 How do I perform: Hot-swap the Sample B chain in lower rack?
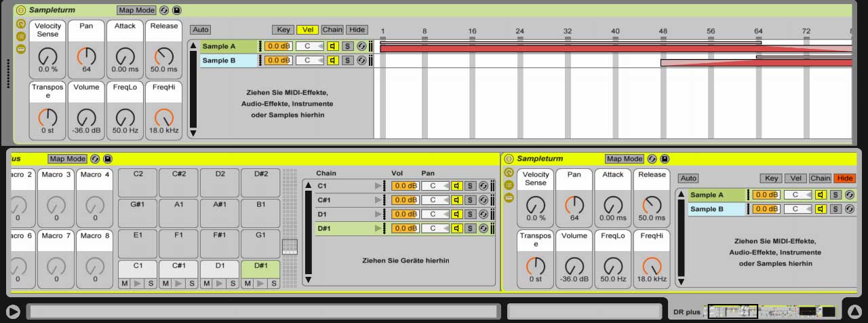850,209
